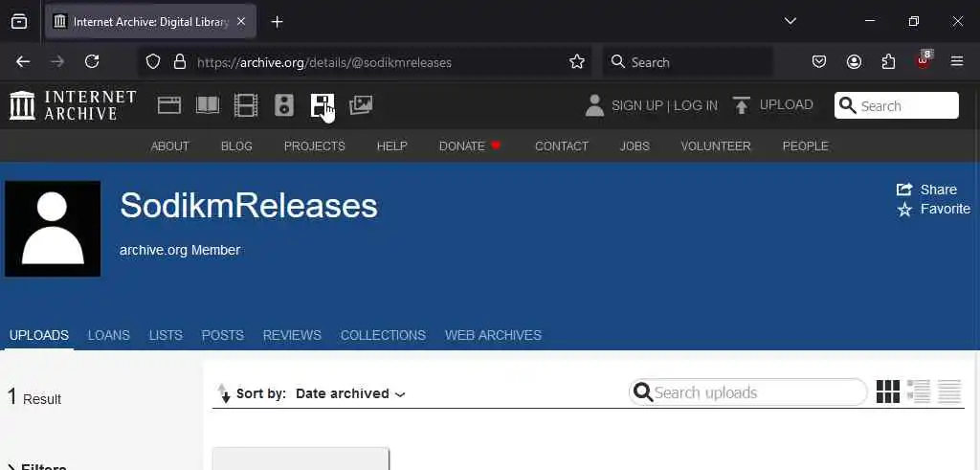Switch to the LOANS tab
The width and height of the screenshot is (980, 470).
point(109,336)
